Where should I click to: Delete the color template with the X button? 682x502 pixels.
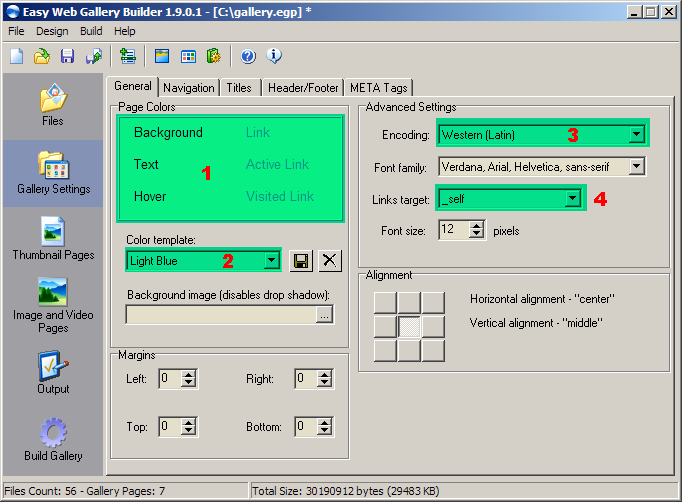[x=330, y=261]
